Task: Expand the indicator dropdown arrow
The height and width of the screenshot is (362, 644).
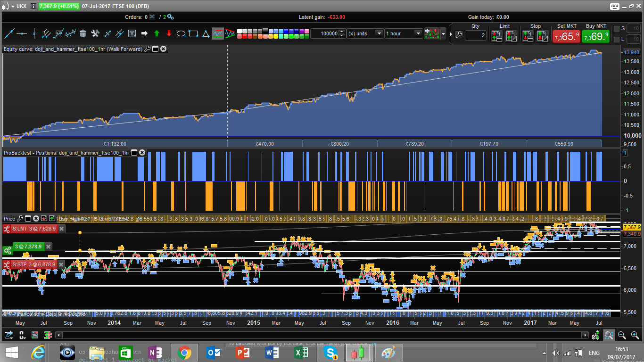Action: (x=443, y=34)
